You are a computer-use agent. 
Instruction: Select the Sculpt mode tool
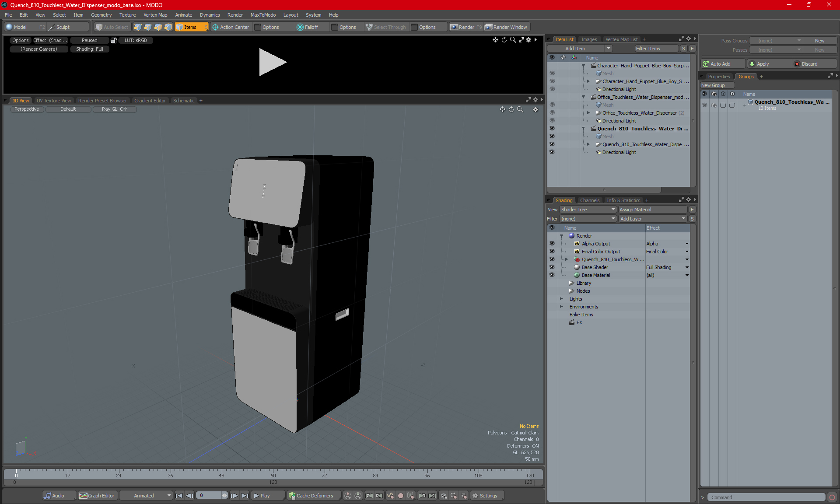point(63,27)
